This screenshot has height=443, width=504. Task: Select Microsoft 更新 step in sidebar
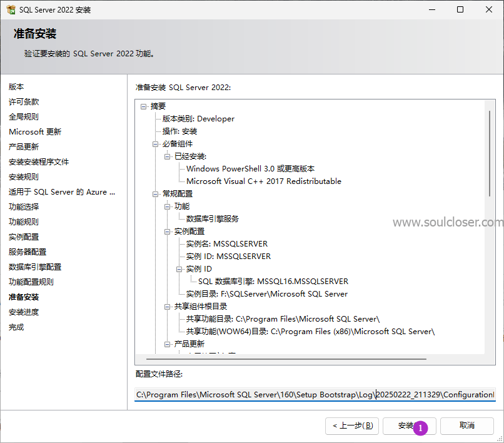tap(35, 132)
